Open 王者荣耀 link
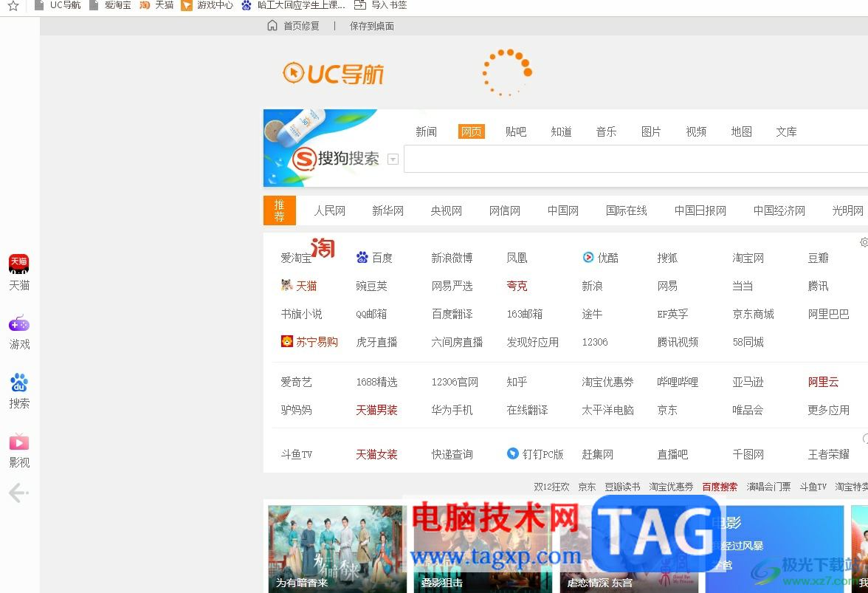 (829, 455)
